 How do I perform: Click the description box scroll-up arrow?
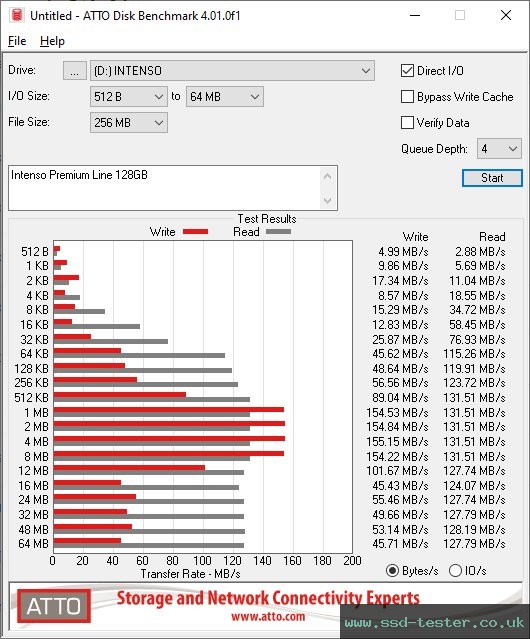[328, 176]
